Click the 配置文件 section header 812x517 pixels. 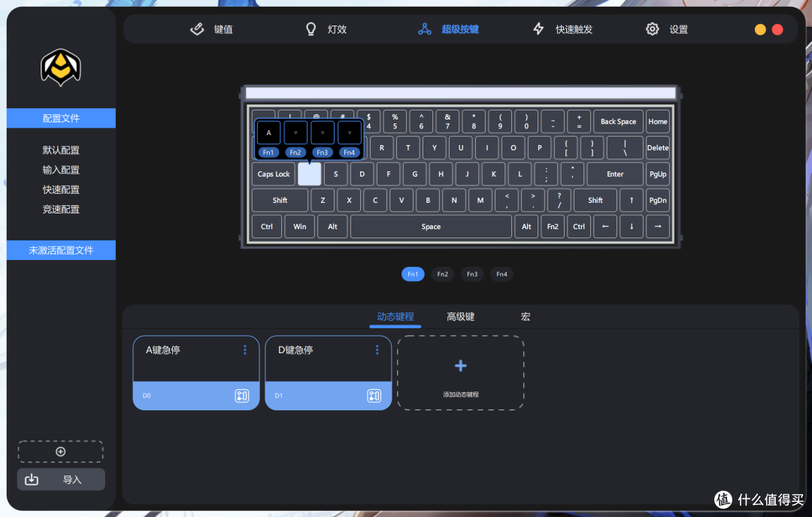click(x=61, y=118)
